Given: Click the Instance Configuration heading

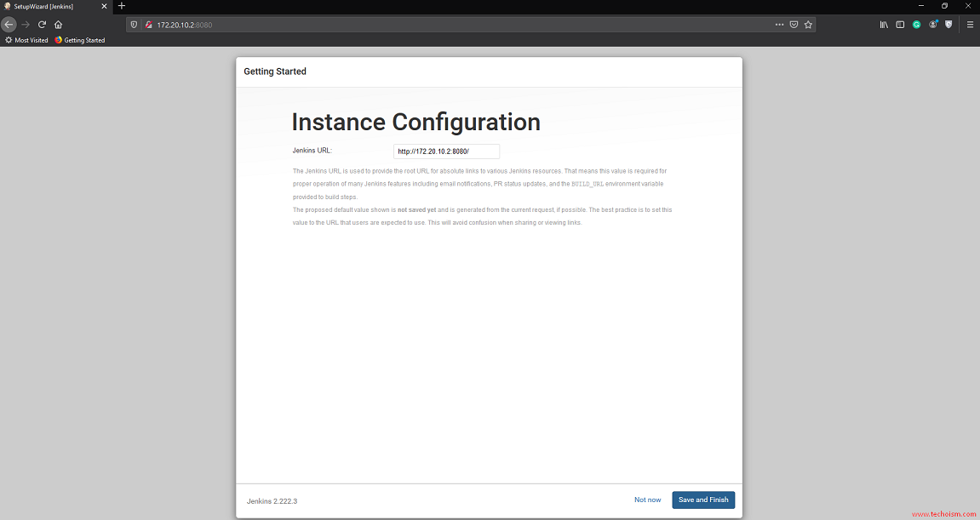Looking at the screenshot, I should tap(415, 122).
